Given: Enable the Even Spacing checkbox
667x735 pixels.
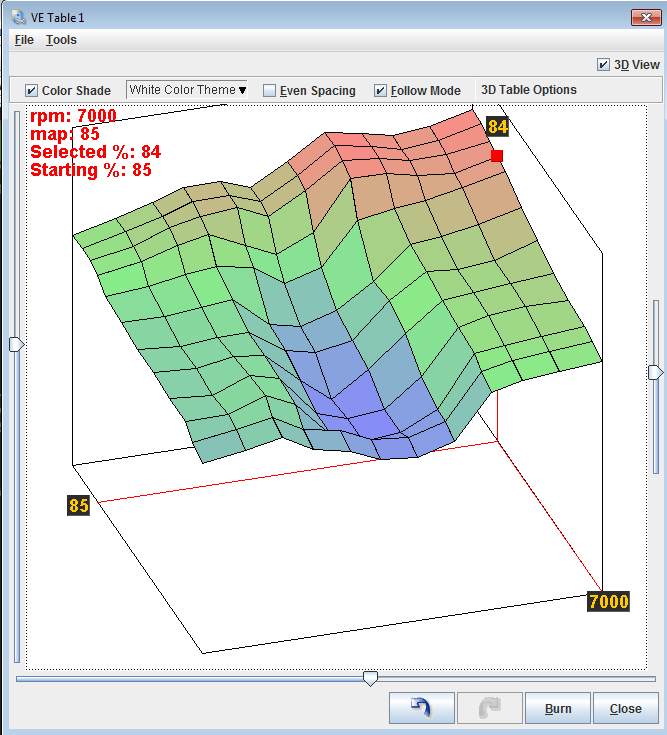Looking at the screenshot, I should (270, 90).
